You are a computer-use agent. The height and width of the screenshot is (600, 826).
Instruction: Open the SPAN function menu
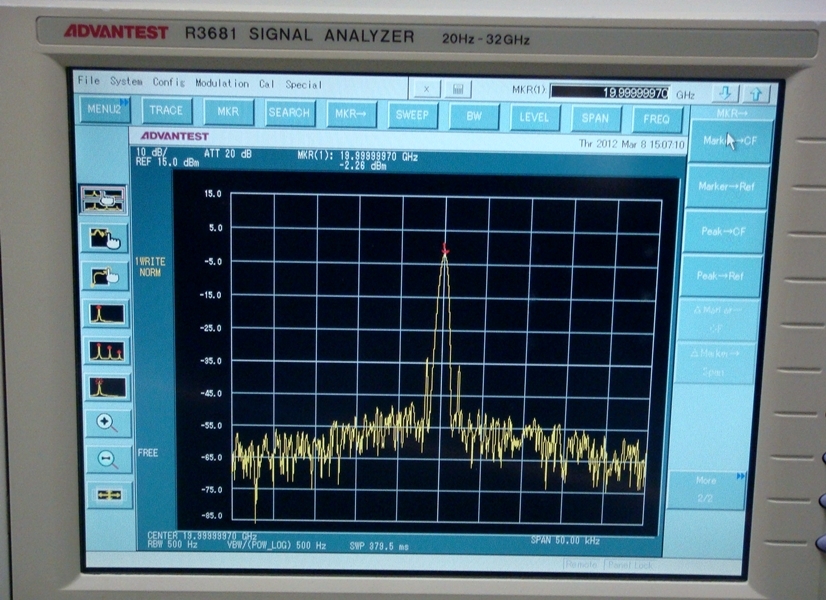tap(596, 119)
